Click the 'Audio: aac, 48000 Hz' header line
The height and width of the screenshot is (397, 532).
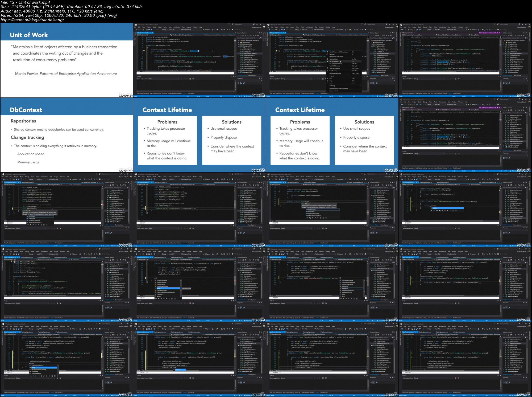tap(52, 11)
